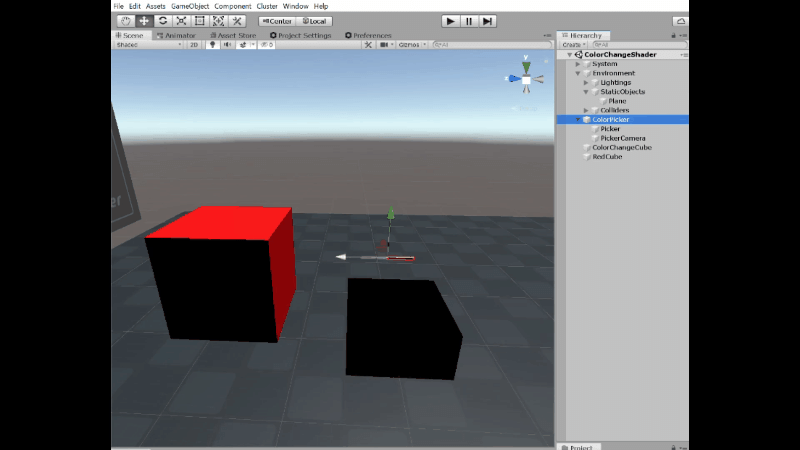
Task: Open the Assets menu
Action: tap(156, 6)
